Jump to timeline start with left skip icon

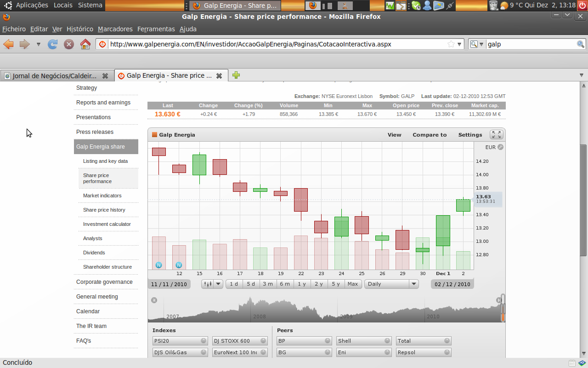(154, 300)
